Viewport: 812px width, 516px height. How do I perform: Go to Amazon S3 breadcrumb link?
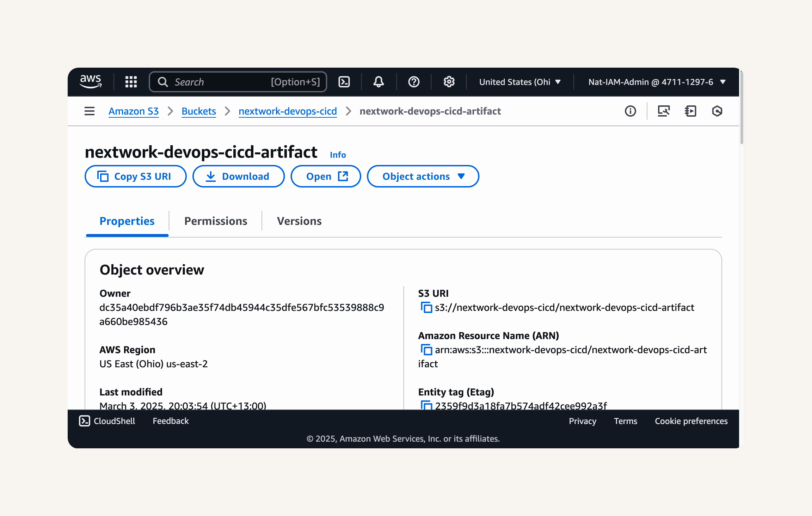pos(134,111)
